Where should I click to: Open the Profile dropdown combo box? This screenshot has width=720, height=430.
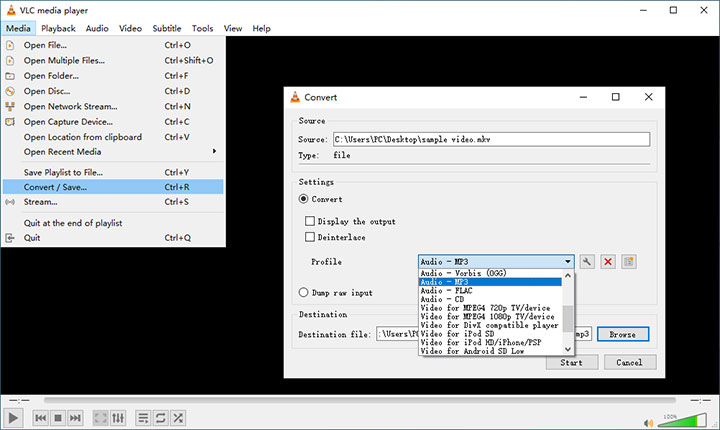pos(496,261)
